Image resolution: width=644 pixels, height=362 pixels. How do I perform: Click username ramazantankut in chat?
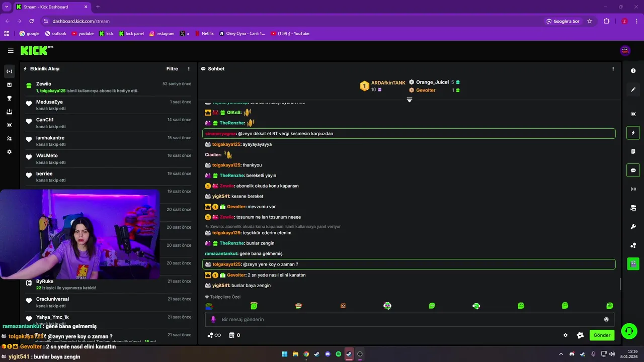221,254
